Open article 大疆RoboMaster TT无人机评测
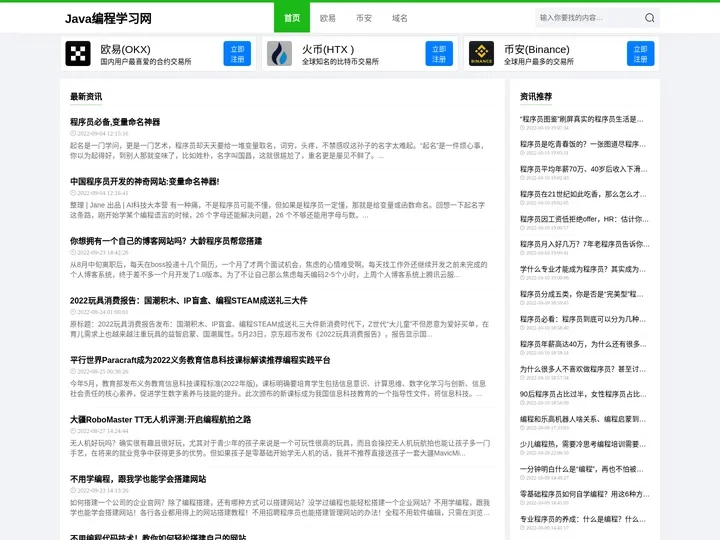Screen dimensions: 720x540 [x=160, y=419]
